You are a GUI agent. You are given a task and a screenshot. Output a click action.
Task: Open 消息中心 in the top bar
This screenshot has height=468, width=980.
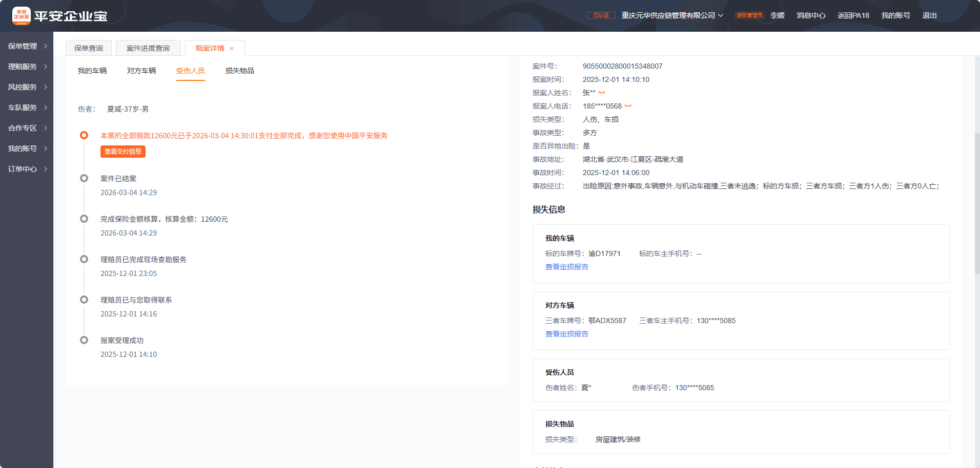(x=811, y=15)
